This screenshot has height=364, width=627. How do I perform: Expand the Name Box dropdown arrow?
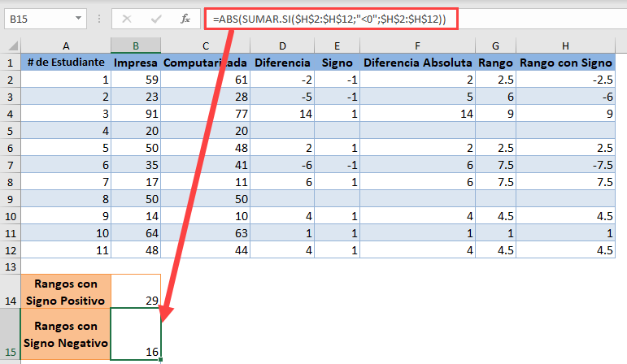(78, 19)
